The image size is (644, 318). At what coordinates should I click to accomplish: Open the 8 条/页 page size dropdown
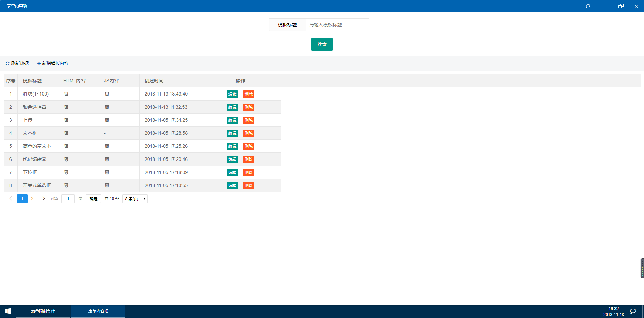[x=135, y=199]
